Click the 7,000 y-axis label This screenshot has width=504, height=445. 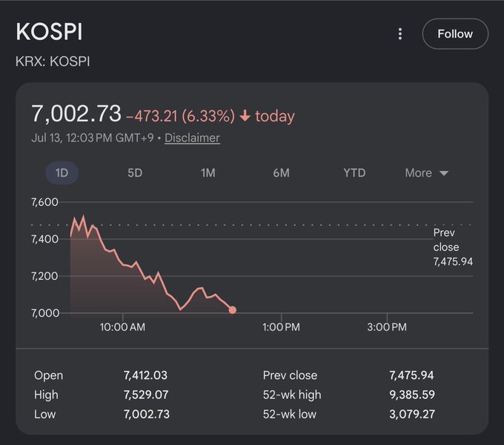[x=45, y=312]
